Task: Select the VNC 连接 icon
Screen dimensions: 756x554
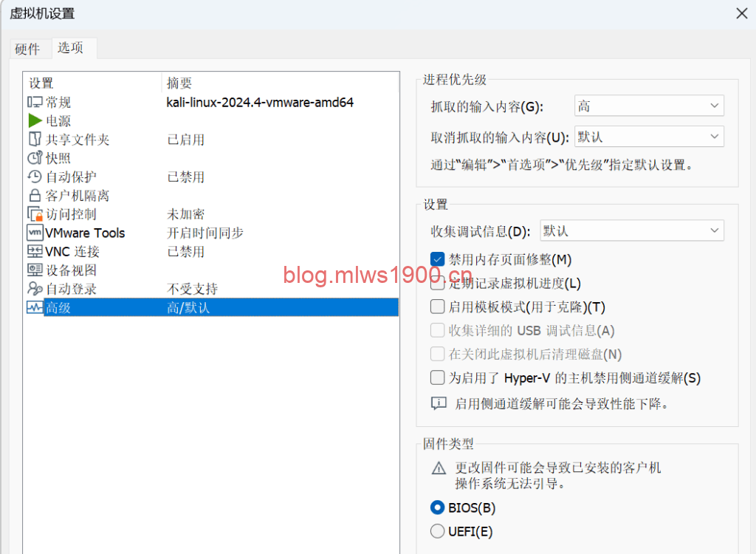Action: (35, 252)
